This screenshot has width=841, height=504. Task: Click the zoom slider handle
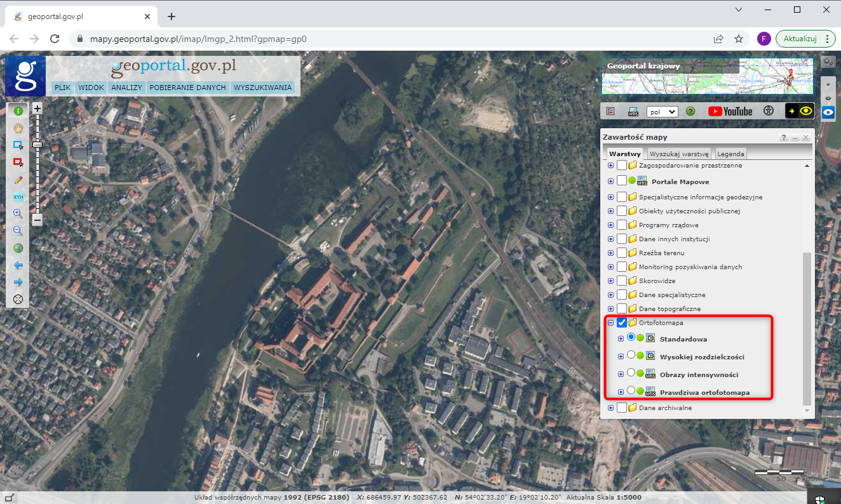pyautogui.click(x=37, y=145)
